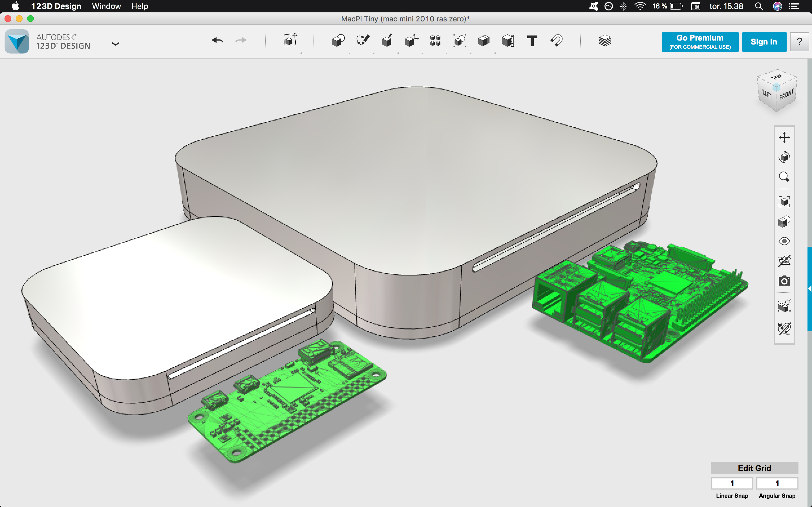Click the Go Premium button
812x507 pixels.
[x=700, y=42]
